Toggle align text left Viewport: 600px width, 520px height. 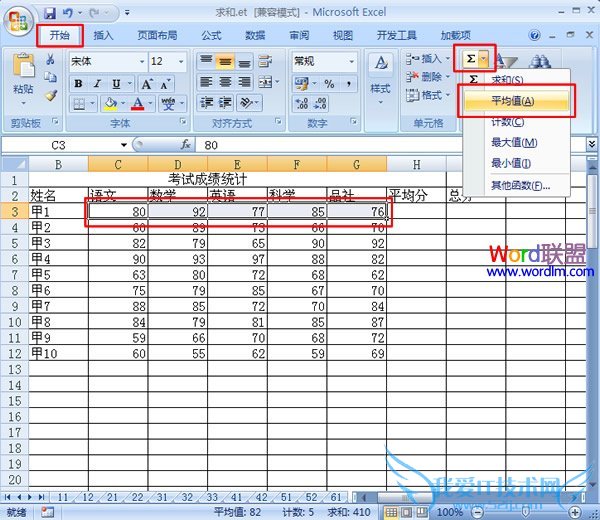pos(206,82)
